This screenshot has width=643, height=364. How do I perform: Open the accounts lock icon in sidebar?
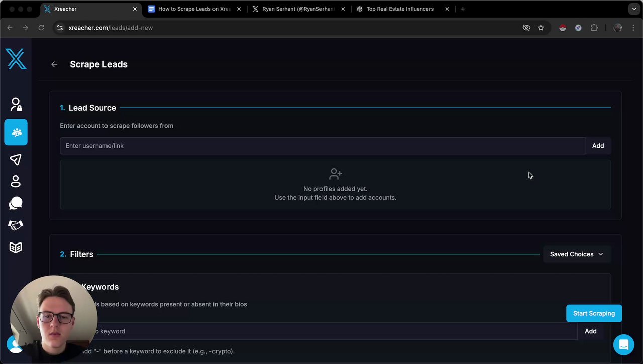[16, 104]
